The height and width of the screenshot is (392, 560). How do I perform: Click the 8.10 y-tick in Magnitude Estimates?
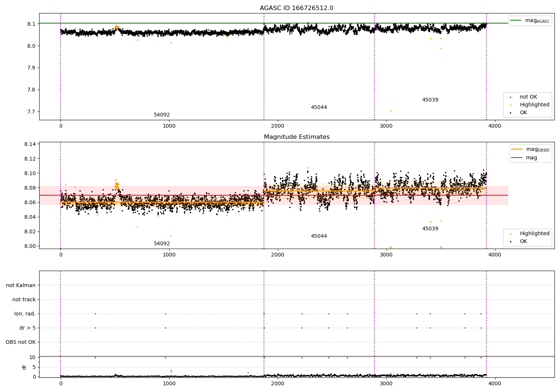point(30,174)
